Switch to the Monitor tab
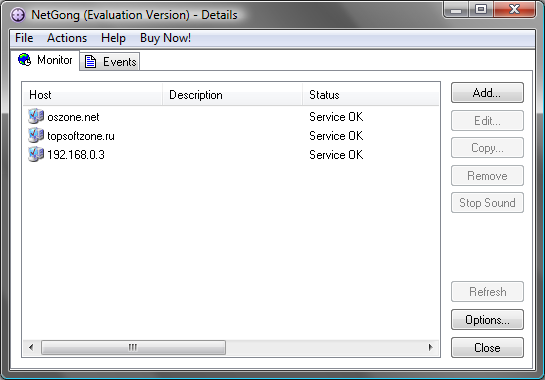Screen dimensions: 545x380 point(46,60)
